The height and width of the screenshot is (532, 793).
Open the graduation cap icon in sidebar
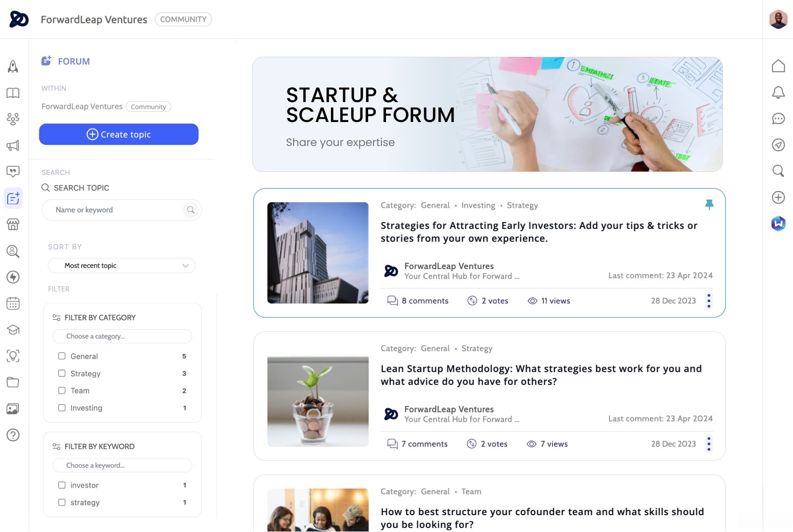point(13,330)
